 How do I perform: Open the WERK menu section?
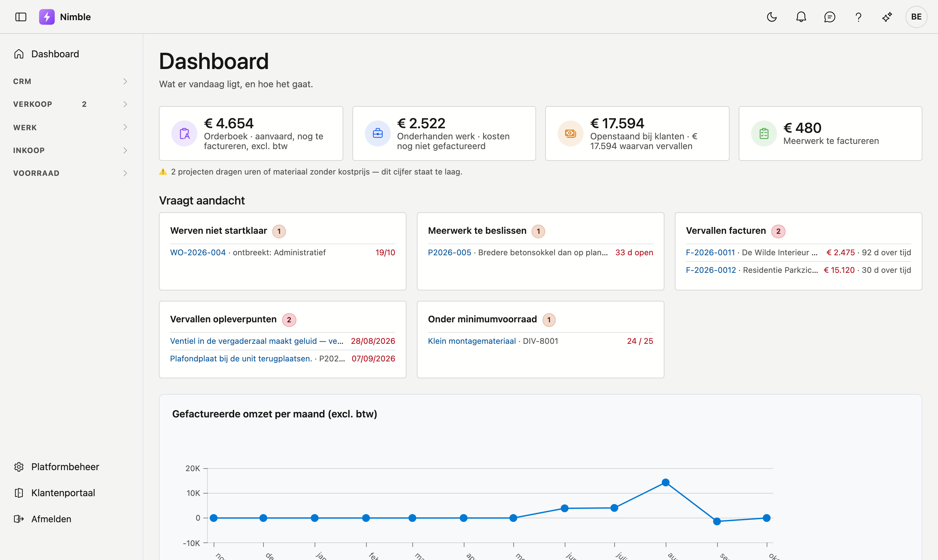[71, 127]
